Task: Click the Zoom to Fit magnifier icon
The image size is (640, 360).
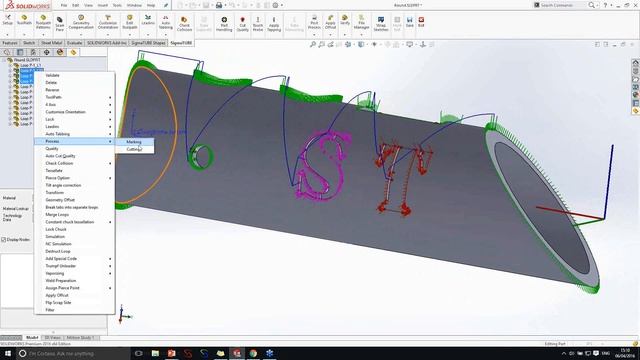Action: pos(313,44)
